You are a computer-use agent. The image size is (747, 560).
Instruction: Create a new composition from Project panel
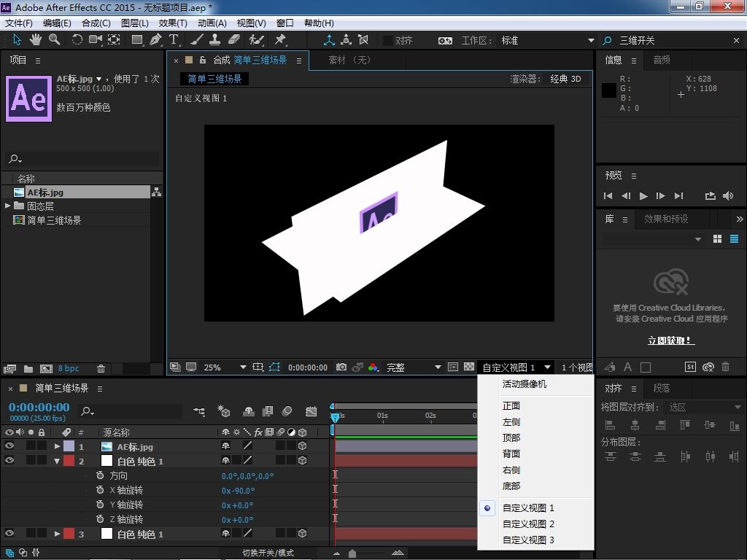46,368
